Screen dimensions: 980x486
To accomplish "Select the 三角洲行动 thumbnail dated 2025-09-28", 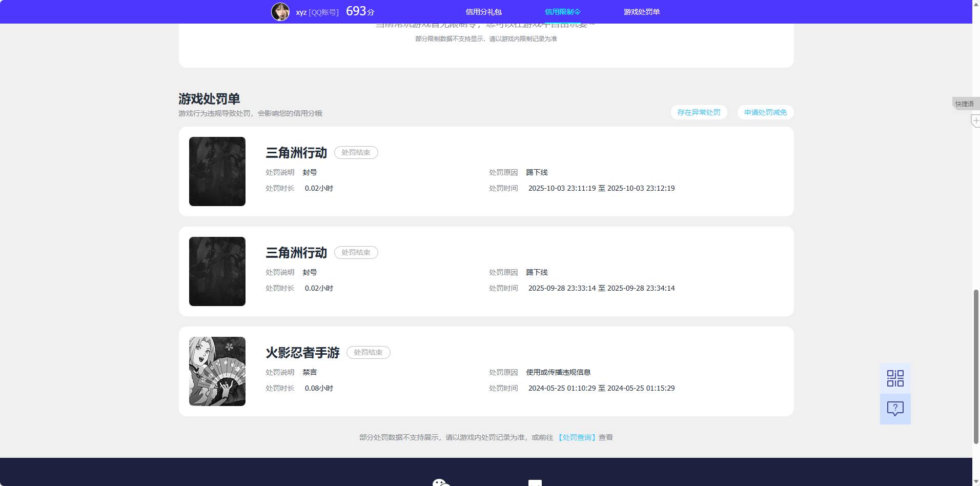I will coord(217,271).
